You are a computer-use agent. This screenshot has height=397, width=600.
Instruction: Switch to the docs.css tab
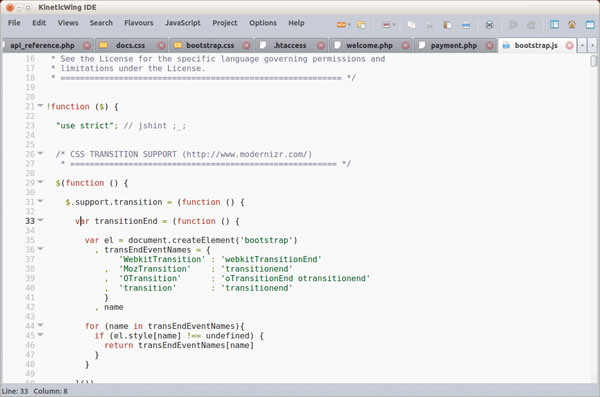click(130, 45)
